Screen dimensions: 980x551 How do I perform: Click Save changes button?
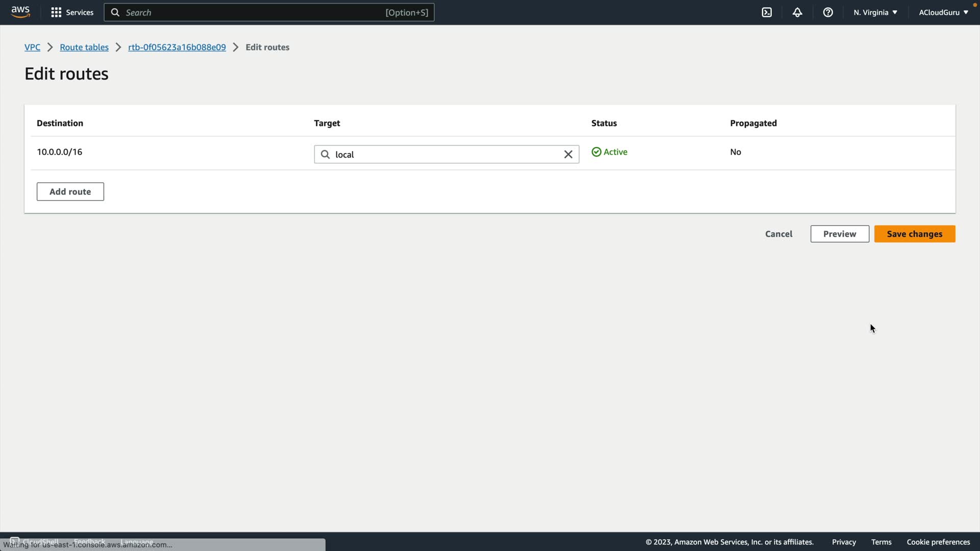coord(914,234)
